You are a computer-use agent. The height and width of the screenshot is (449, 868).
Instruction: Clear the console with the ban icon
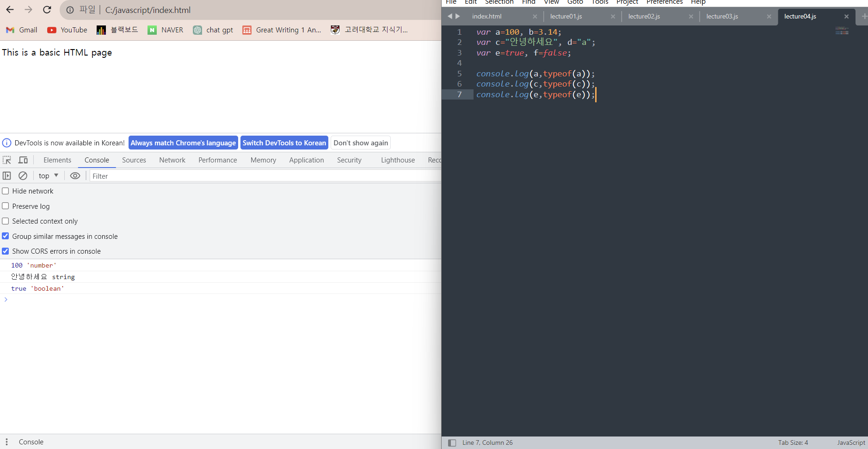(23, 176)
